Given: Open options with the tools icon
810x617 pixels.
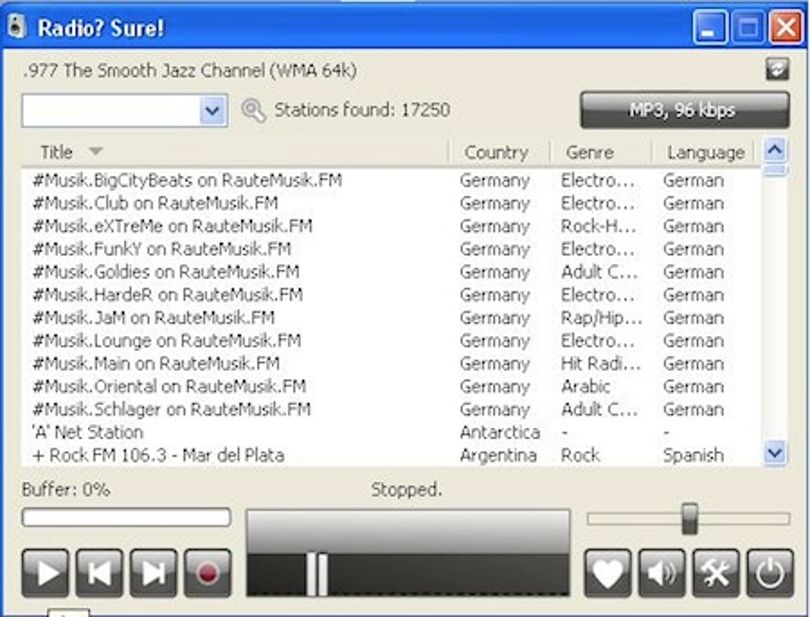Looking at the screenshot, I should (716, 573).
